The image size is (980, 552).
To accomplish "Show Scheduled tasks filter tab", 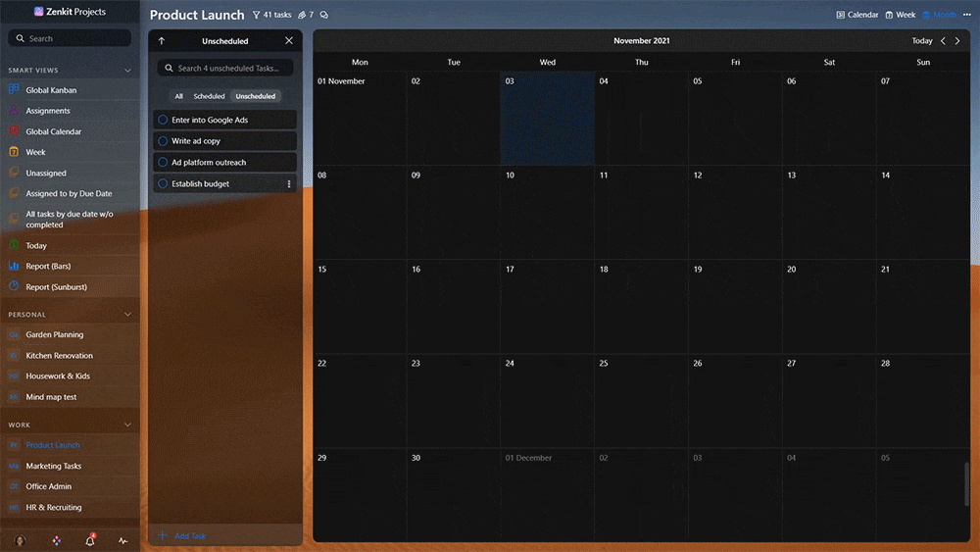I will pos(209,96).
